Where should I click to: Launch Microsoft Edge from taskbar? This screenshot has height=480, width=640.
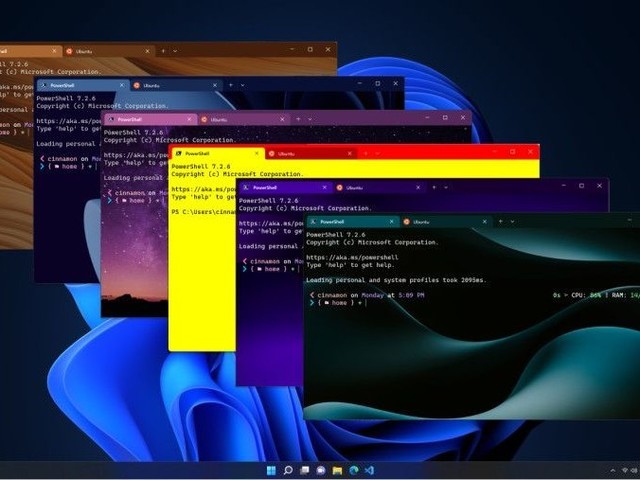click(x=353, y=470)
